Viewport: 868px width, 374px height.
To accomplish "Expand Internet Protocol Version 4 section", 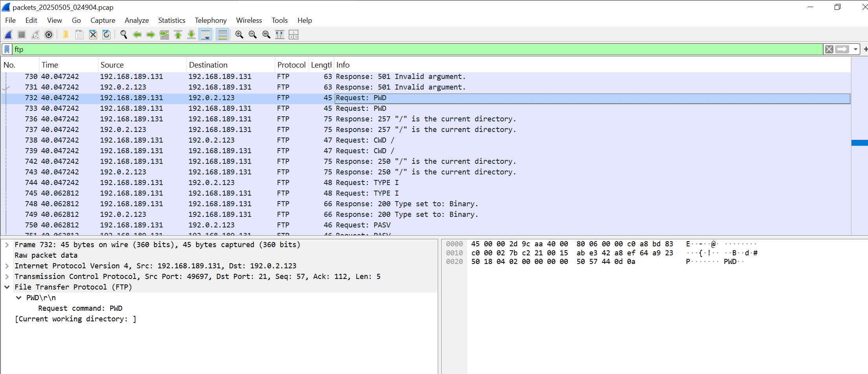I will [x=7, y=266].
